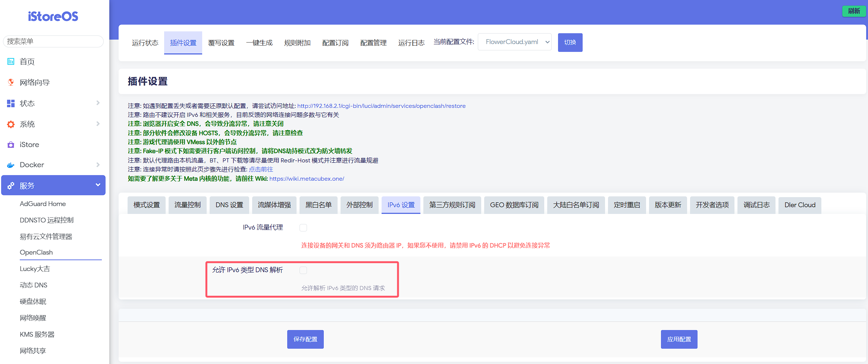
Task: Enable the IPv6 流量代理 checkbox
Action: pos(303,228)
